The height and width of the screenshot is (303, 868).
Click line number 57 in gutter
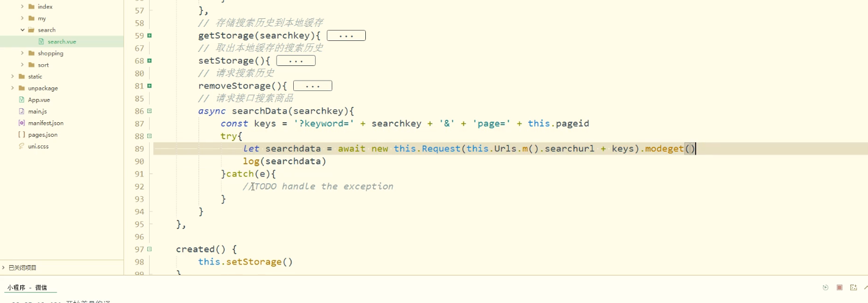(x=139, y=10)
